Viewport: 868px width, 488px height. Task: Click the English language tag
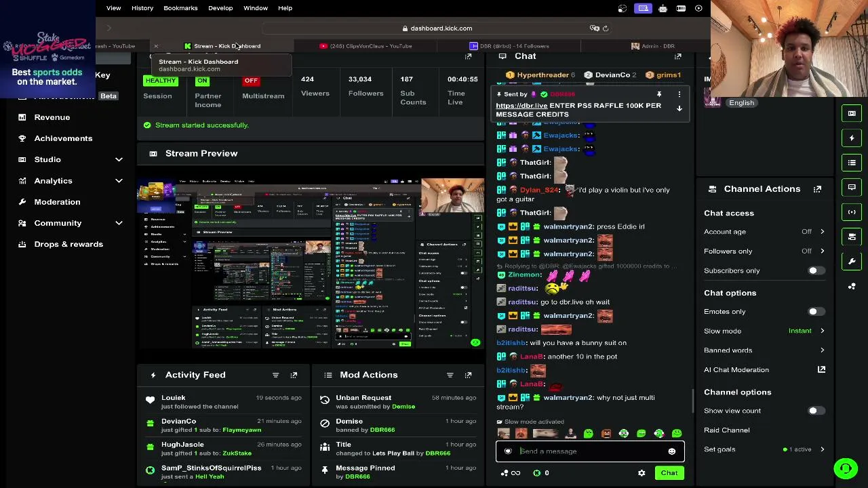[x=741, y=103]
